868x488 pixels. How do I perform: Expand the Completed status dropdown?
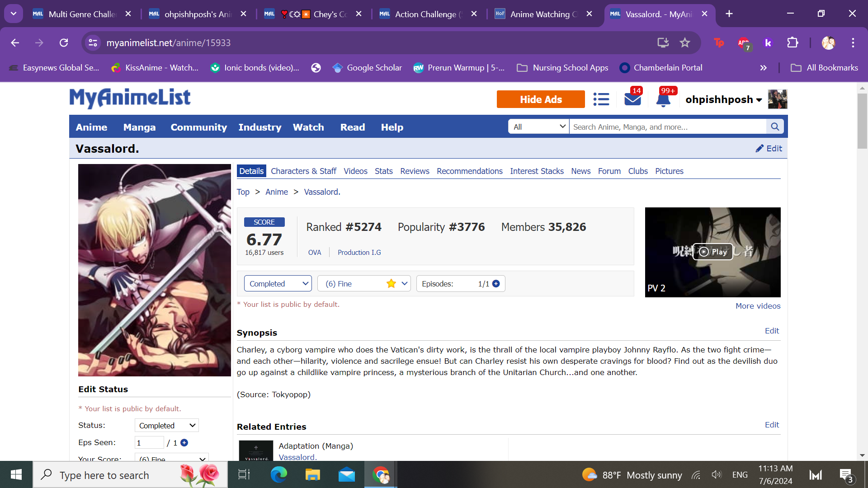tap(278, 284)
